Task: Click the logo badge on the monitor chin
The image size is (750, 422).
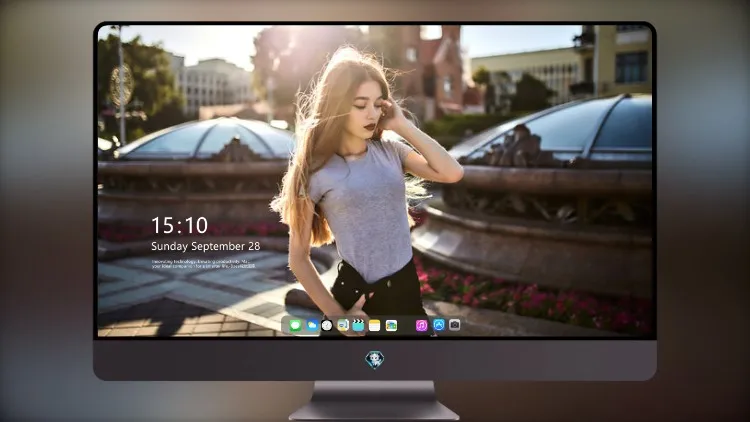Action: pos(375,360)
